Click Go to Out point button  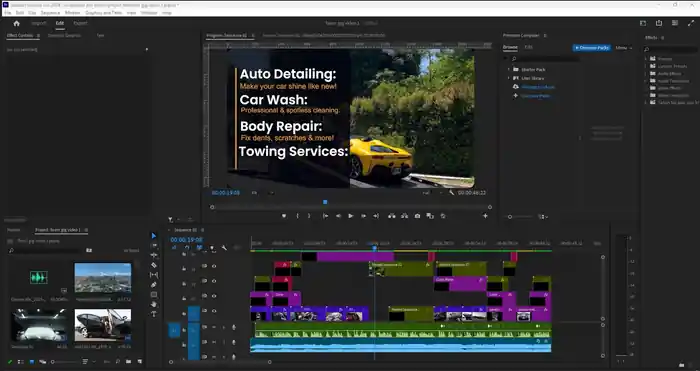pos(376,216)
